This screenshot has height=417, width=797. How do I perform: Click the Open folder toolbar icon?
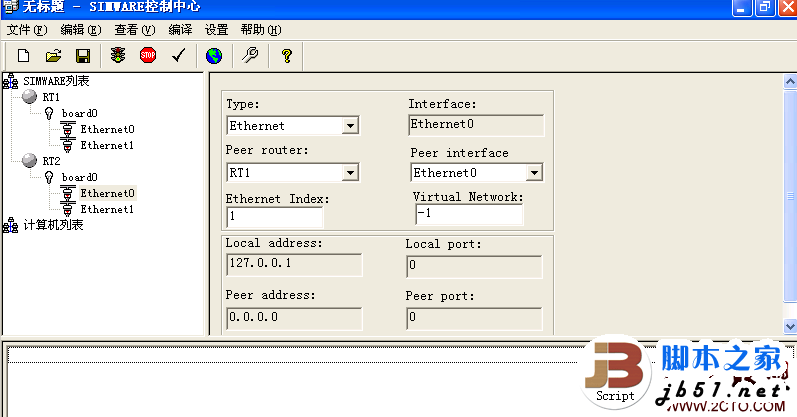click(53, 56)
